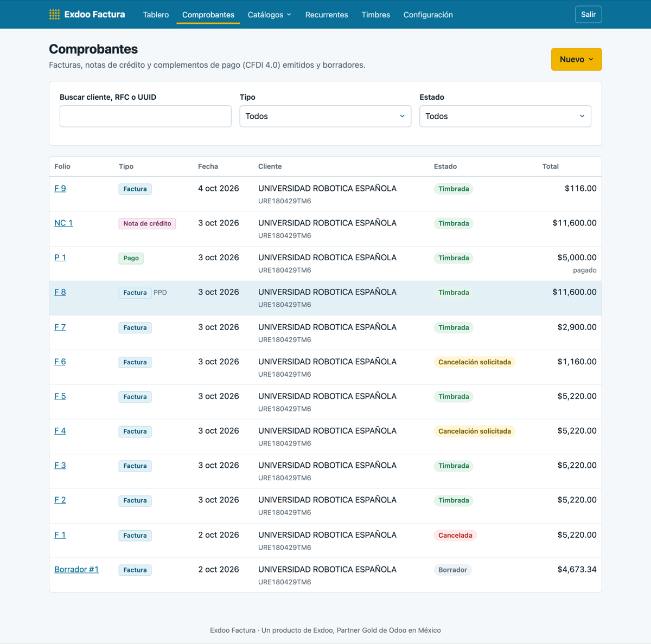Open the Tablero page
Image resolution: width=651 pixels, height=644 pixels.
(156, 15)
